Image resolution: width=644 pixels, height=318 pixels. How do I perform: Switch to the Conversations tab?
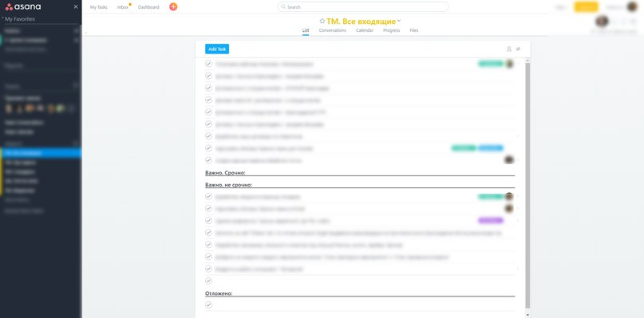332,30
